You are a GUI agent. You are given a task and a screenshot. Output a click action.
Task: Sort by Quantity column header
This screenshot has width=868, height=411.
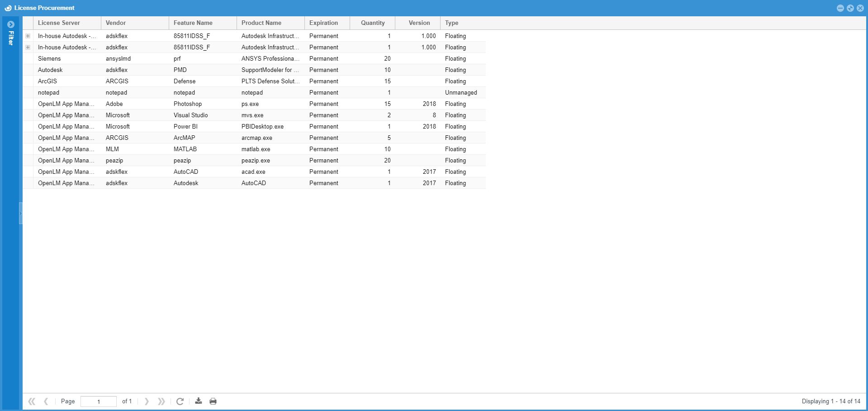tap(373, 23)
